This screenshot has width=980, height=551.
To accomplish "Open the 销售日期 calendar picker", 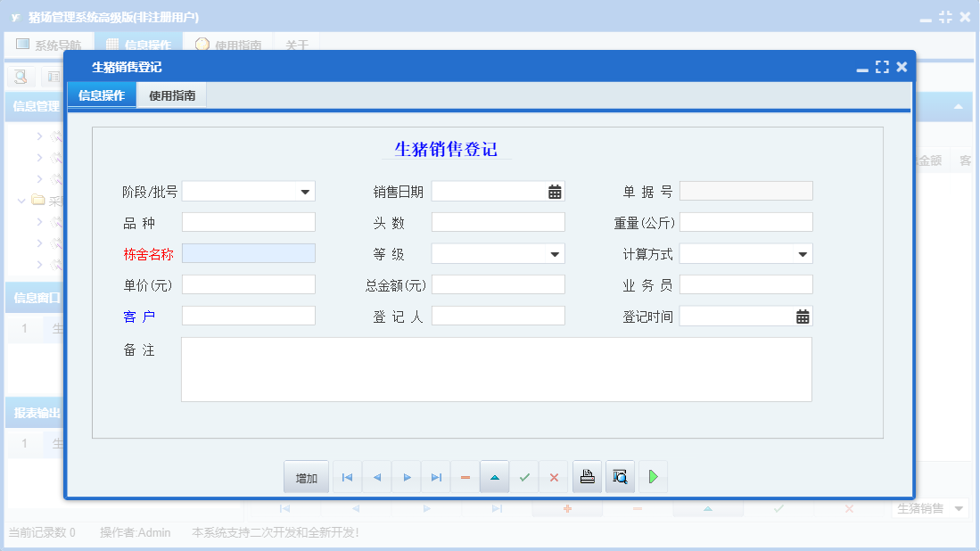I will click(x=555, y=192).
